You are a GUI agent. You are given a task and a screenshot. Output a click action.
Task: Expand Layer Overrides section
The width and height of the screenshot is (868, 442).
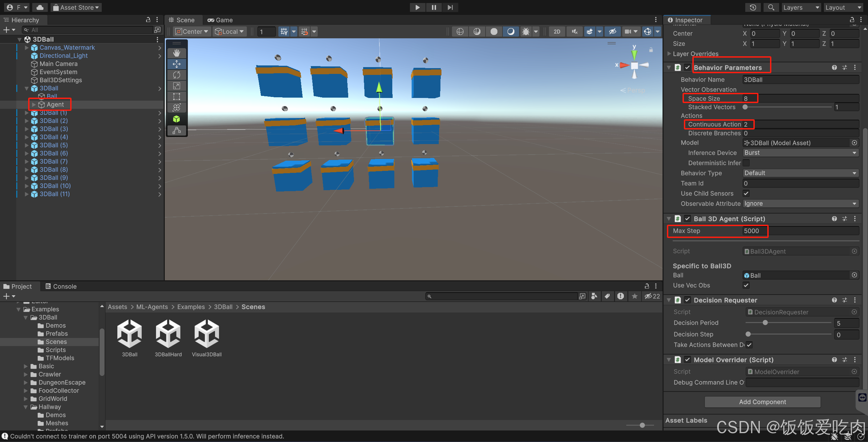tap(669, 54)
